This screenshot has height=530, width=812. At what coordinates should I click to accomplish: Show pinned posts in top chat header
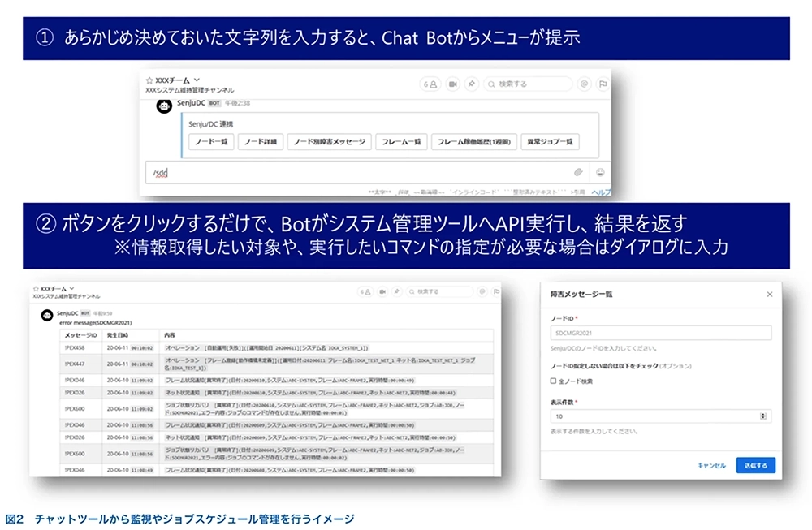(471, 84)
